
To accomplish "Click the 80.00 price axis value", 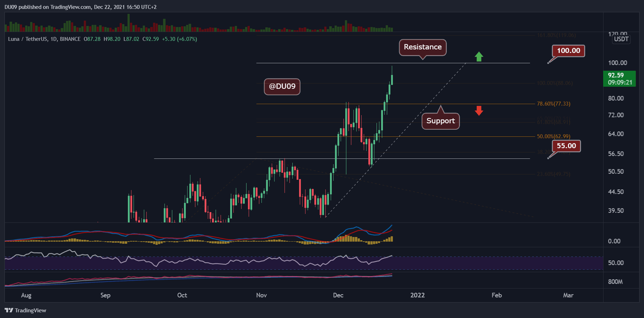I will pos(616,98).
